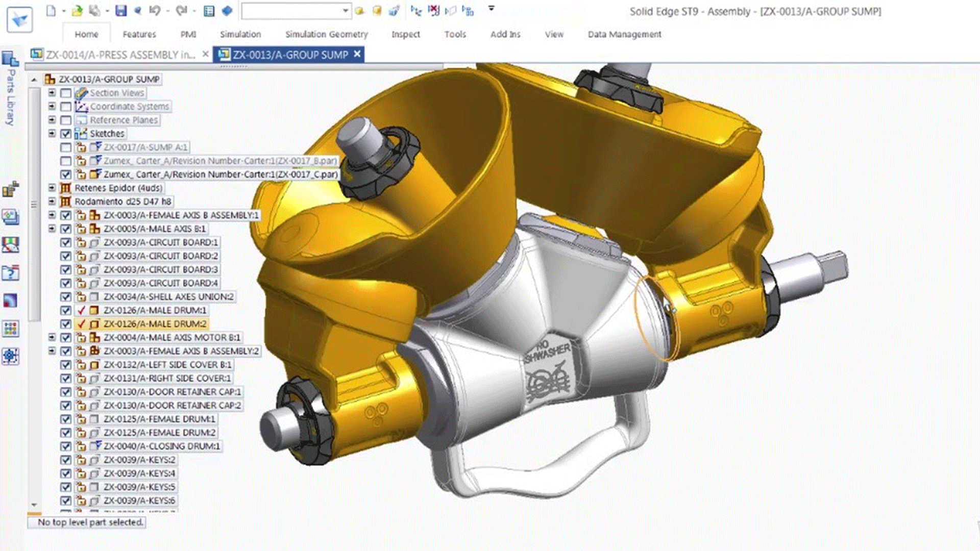The height and width of the screenshot is (551, 980).
Task: Click the first yellow part icon right of the combo box
Action: click(360, 11)
